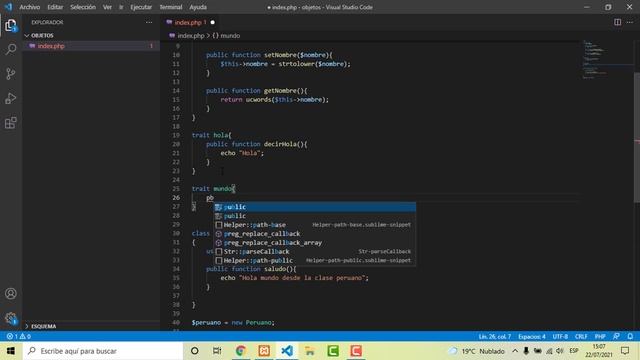Screen dimensions: 640x360
Task: Open Task View on the taskbar
Action: [217, 351]
